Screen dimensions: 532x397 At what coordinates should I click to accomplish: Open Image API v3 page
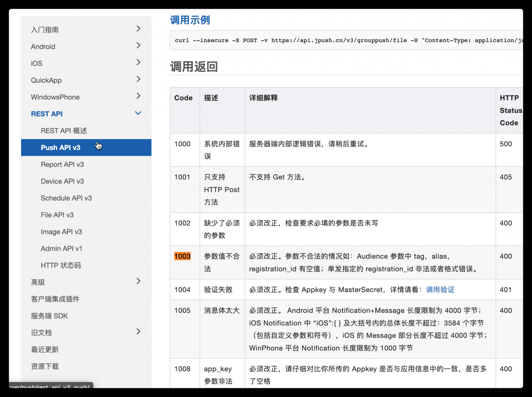(61, 232)
